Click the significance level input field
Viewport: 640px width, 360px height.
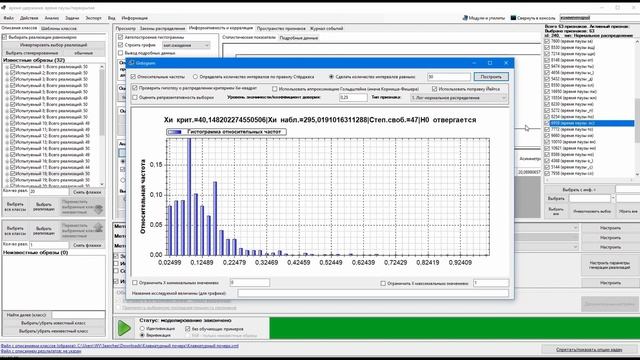[353, 98]
